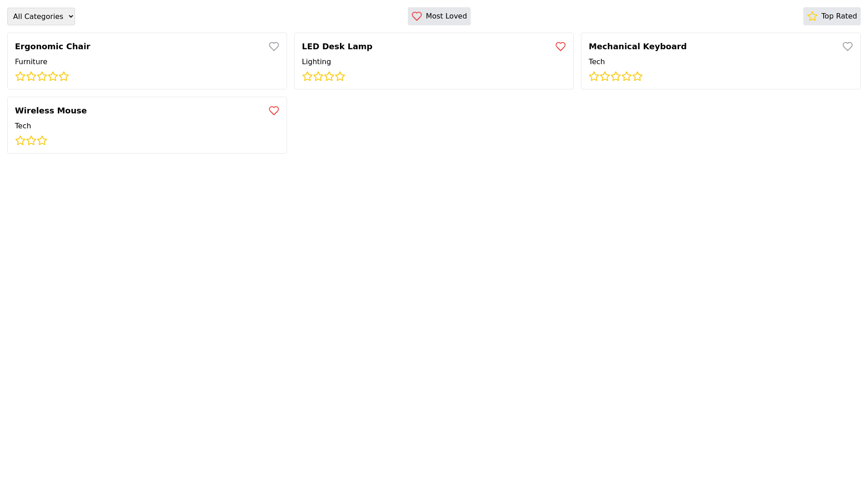Click third star of Mechanical Keyboard rating

pyautogui.click(x=616, y=76)
